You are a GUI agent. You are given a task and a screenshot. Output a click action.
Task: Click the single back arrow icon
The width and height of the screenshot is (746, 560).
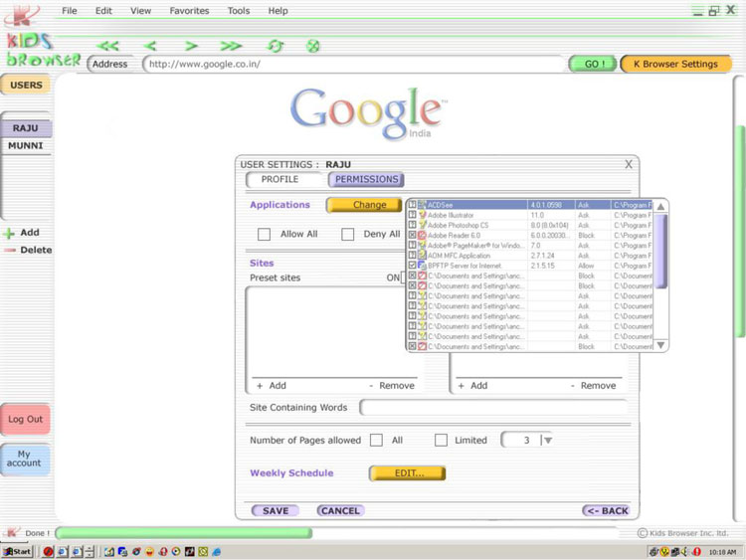point(150,46)
